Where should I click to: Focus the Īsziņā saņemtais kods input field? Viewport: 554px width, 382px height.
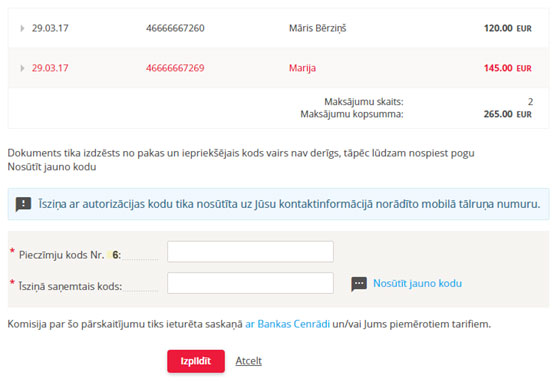[250, 283]
